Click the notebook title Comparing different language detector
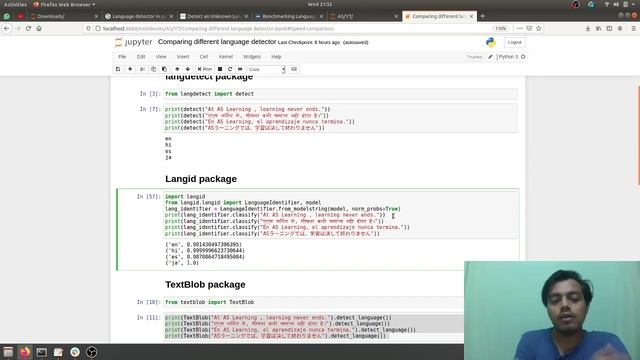640x360 pixels. point(217,42)
